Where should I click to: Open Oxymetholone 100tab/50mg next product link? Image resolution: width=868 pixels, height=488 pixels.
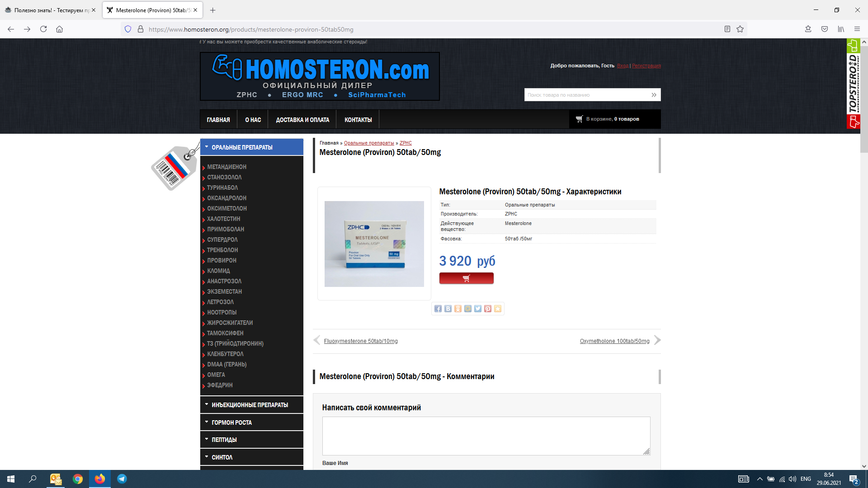tap(614, 341)
